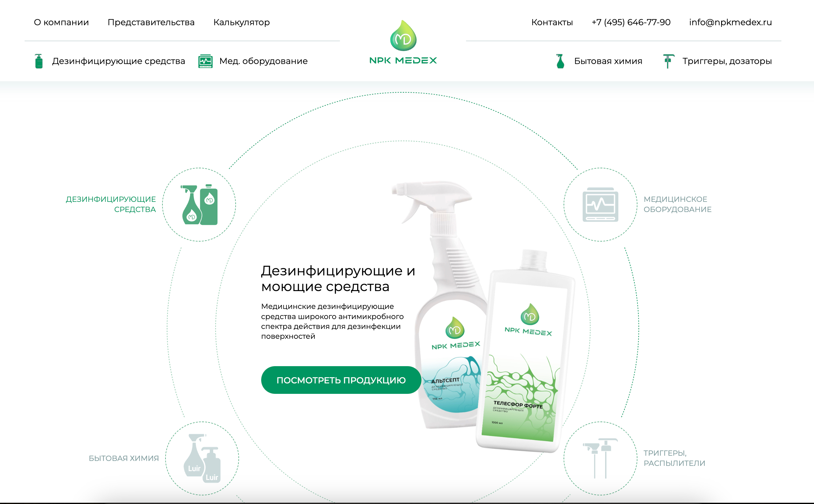Image resolution: width=814 pixels, height=504 pixels.
Task: Open Бытовая химия nav category
Action: 608,61
